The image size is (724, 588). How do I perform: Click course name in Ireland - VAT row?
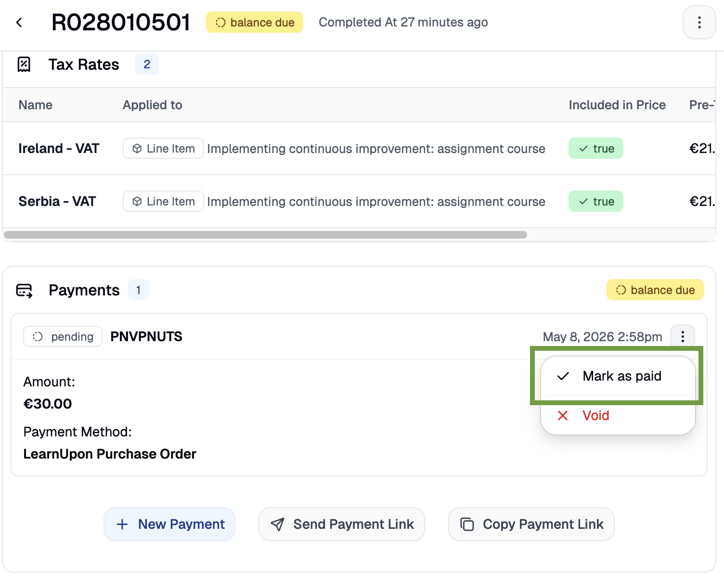pos(376,149)
